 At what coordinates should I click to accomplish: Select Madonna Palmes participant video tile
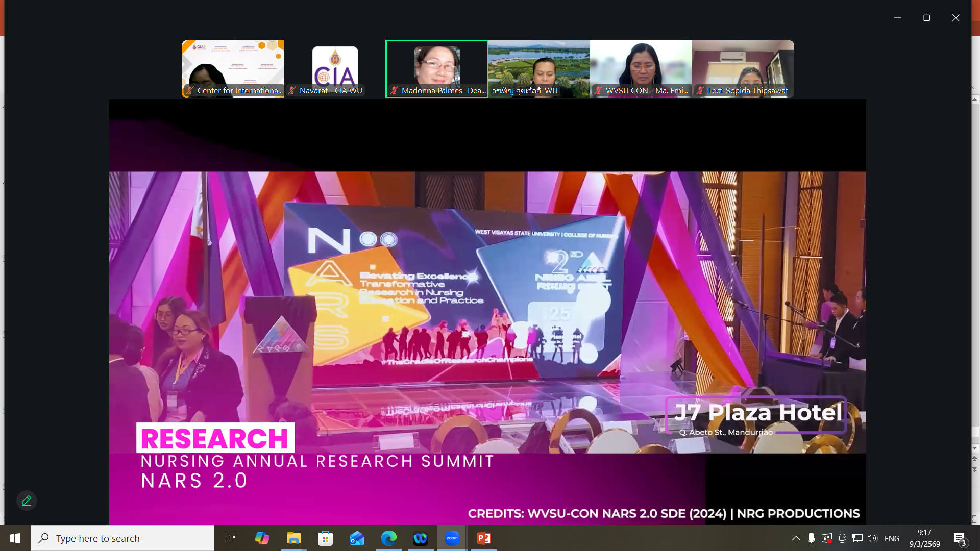click(x=436, y=69)
